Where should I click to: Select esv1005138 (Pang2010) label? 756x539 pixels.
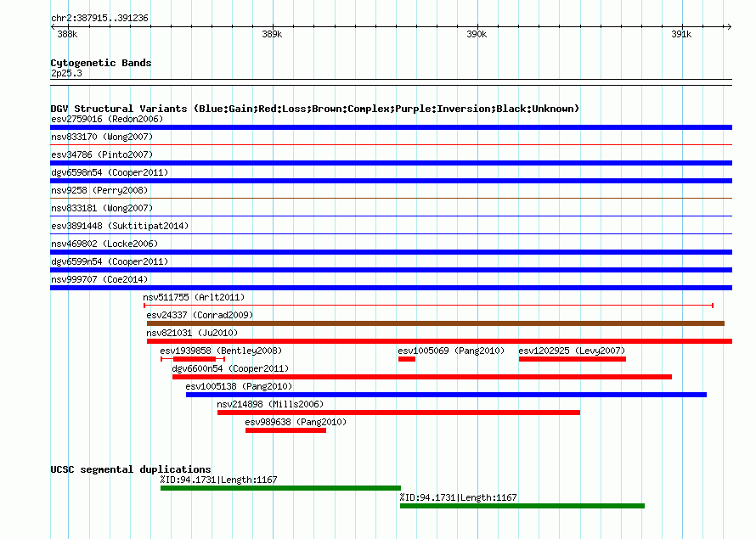pyautogui.click(x=239, y=386)
